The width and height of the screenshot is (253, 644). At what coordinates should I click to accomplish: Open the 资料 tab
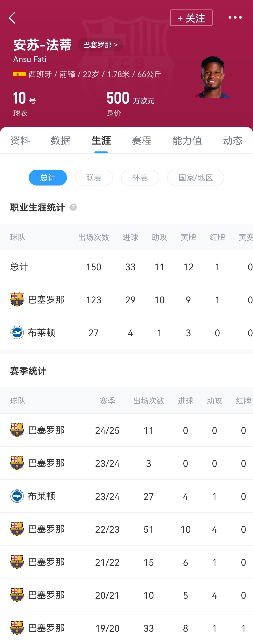click(20, 140)
